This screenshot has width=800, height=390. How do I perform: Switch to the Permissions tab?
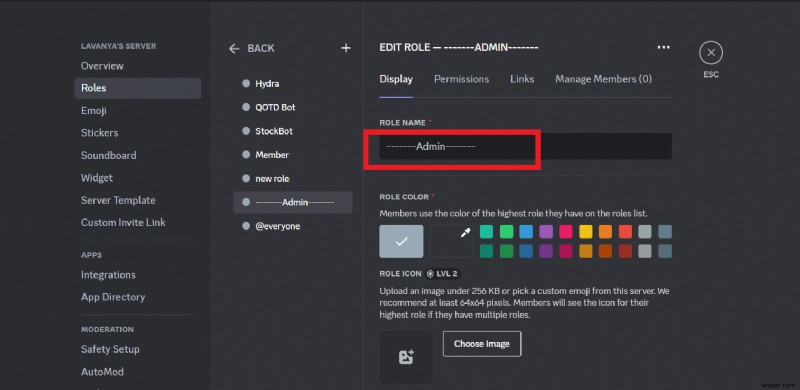[461, 79]
